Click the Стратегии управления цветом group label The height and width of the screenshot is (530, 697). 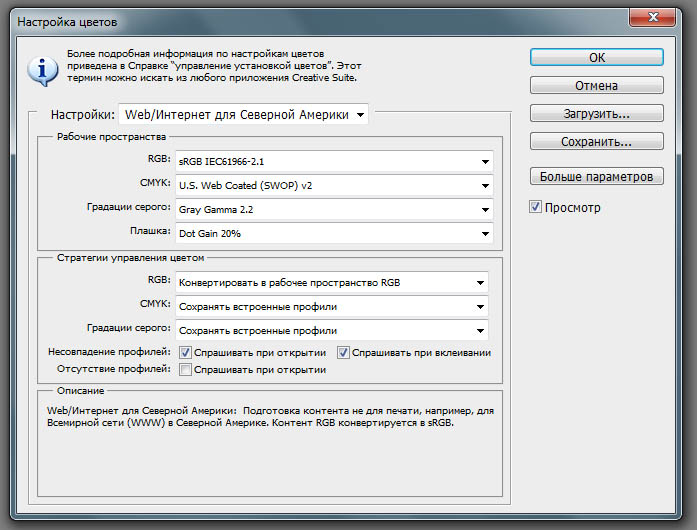tap(130, 258)
